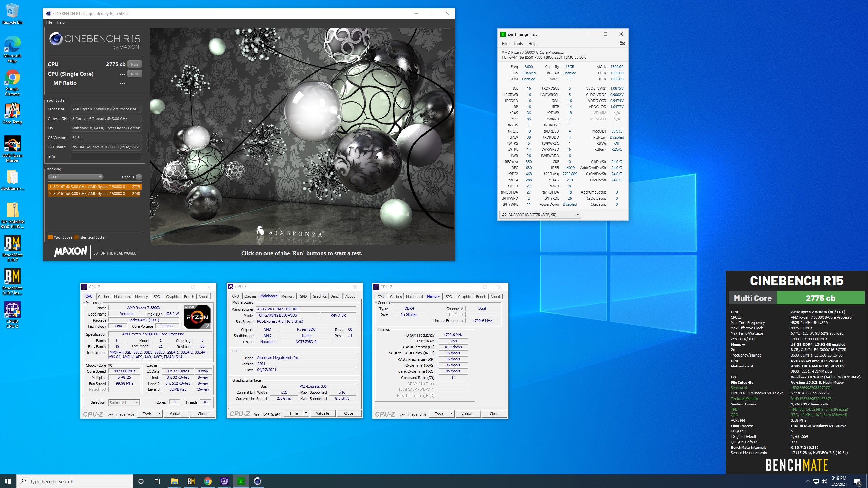Screen dimensions: 868x488
Task: Open File Explorer from the taskbar
Action: click(174, 481)
